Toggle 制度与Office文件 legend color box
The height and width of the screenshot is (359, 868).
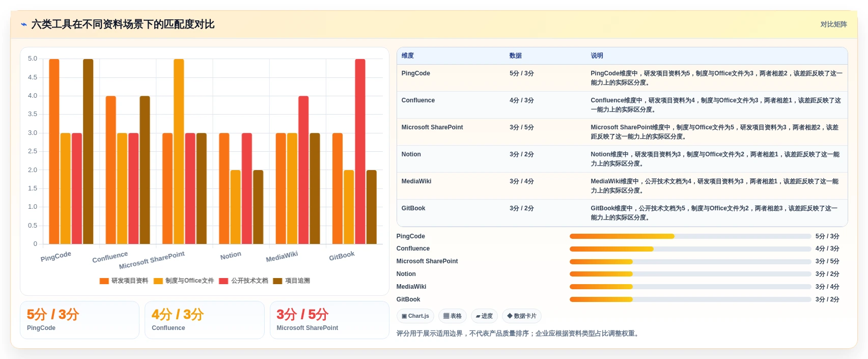pos(158,281)
